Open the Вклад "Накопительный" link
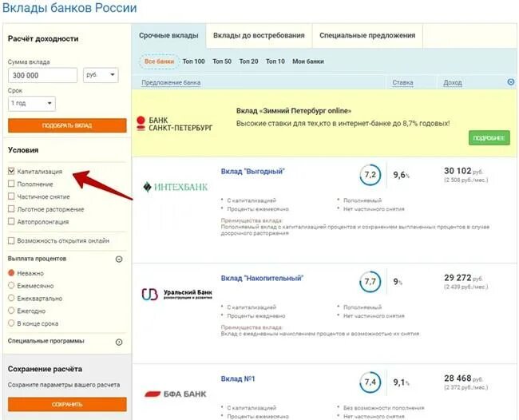Viewport: 519px width, 420px height. (x=262, y=279)
